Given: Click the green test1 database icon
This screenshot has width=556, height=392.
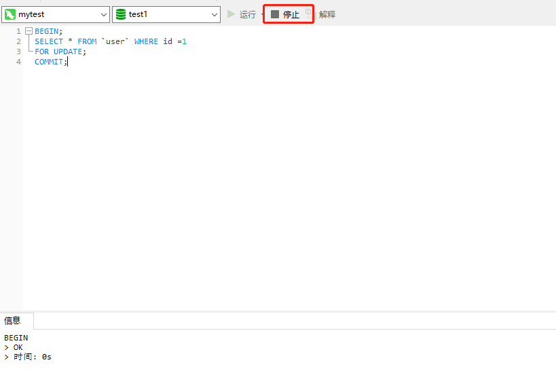Looking at the screenshot, I should point(121,14).
